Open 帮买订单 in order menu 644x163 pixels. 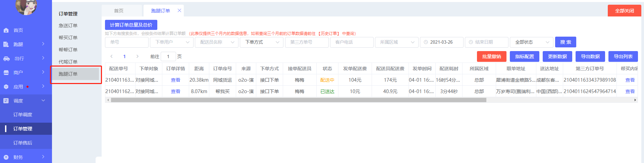pos(68,38)
